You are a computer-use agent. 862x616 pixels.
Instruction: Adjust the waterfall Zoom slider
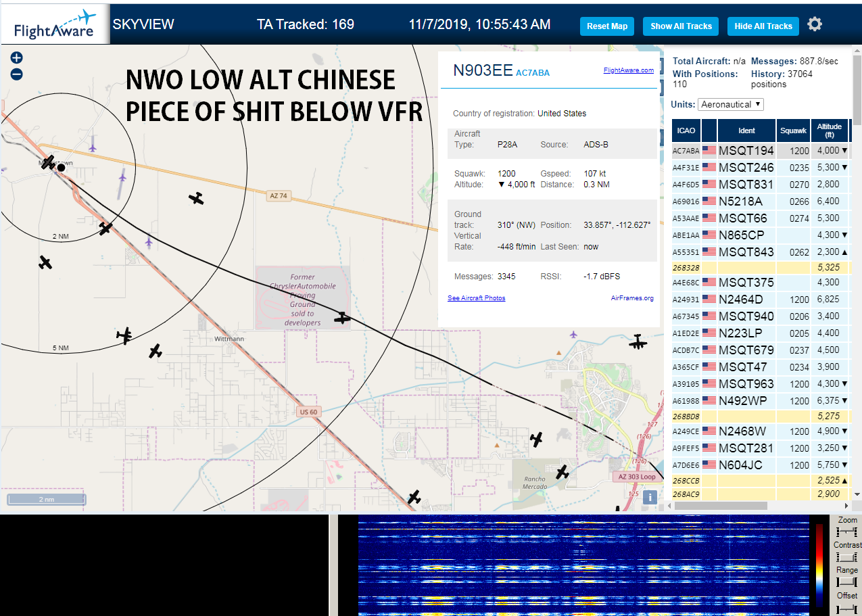coord(846,531)
